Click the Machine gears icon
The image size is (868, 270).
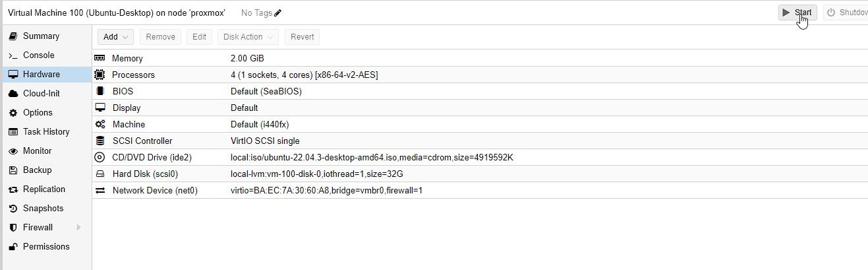(100, 124)
